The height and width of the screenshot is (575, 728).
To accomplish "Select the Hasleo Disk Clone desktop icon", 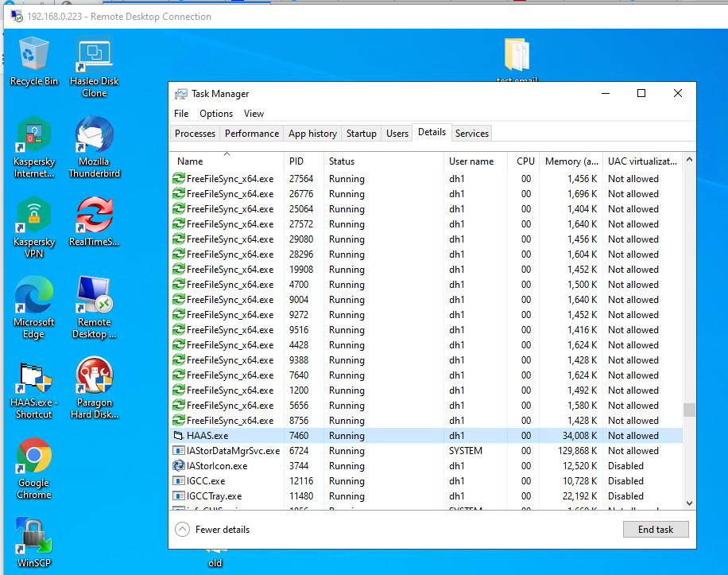I will (x=95, y=68).
